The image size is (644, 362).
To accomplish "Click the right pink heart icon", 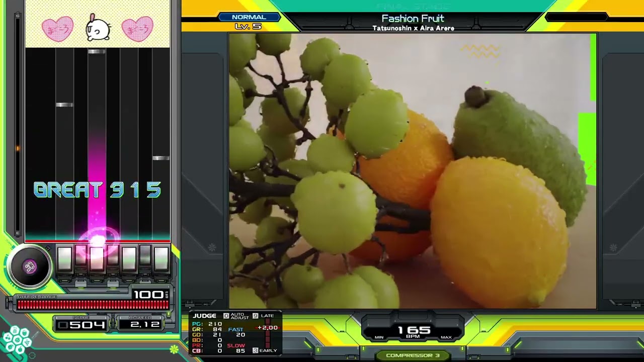I will 137,29.
